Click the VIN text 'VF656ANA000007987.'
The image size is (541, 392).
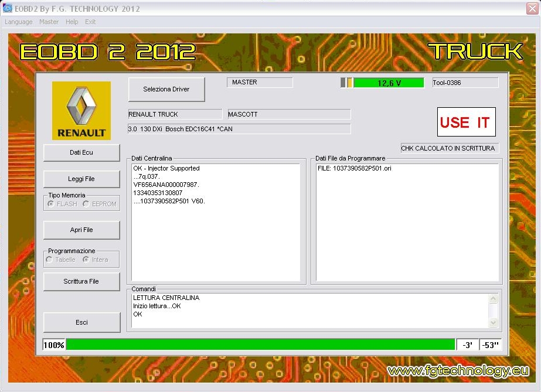(x=166, y=185)
